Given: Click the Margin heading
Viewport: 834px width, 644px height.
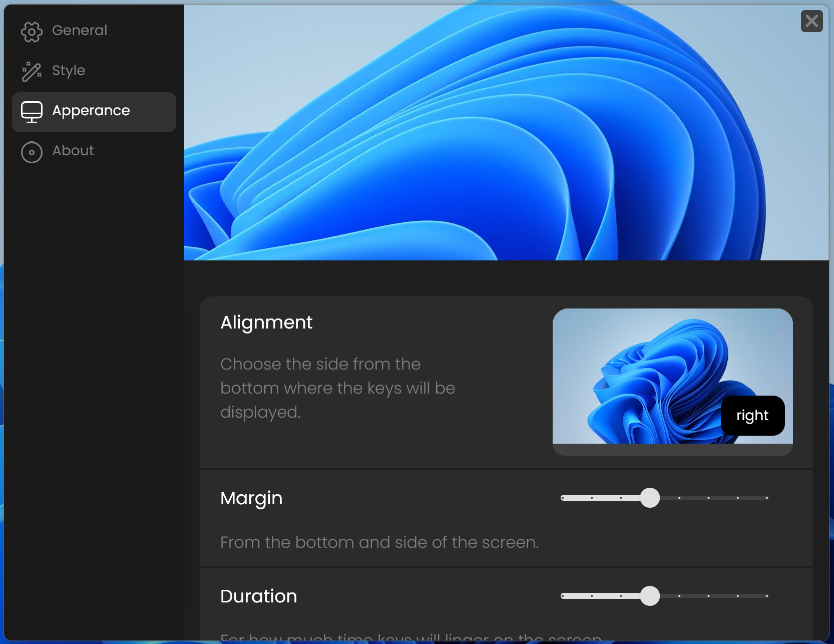Looking at the screenshot, I should click(251, 498).
